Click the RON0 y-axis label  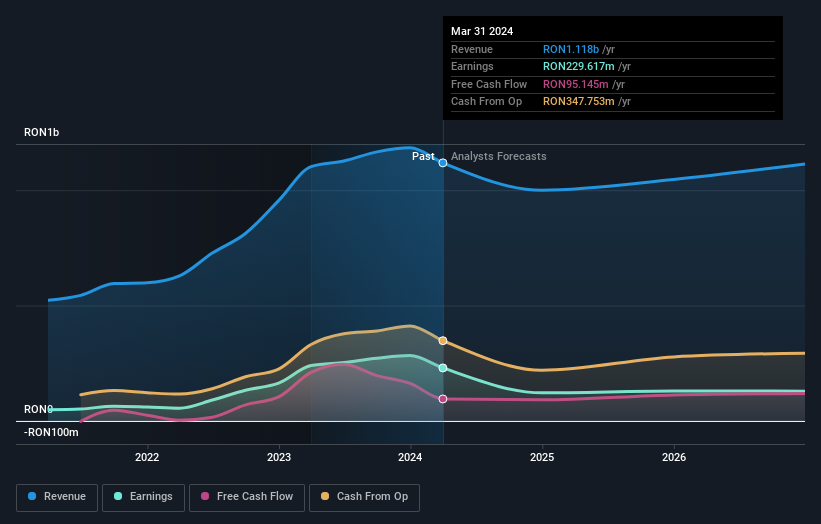point(38,409)
